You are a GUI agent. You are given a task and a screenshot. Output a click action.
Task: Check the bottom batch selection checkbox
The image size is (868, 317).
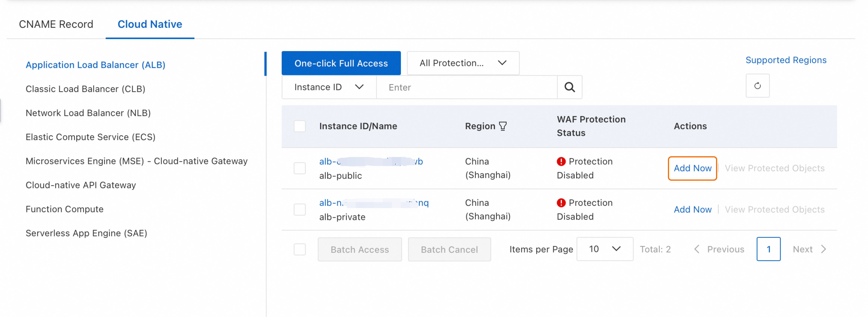coord(300,249)
